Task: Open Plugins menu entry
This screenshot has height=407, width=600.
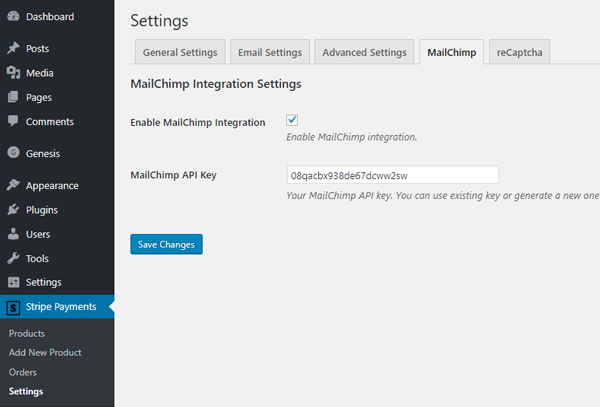Action: coord(42,210)
